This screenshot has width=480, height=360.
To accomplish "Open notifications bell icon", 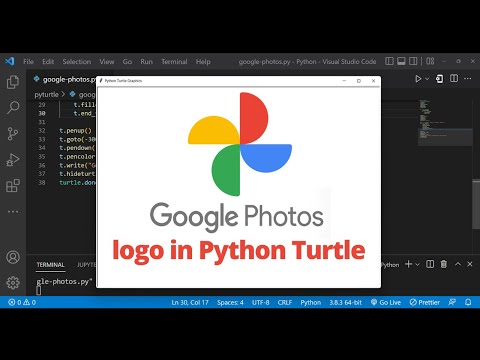I will coord(468,302).
